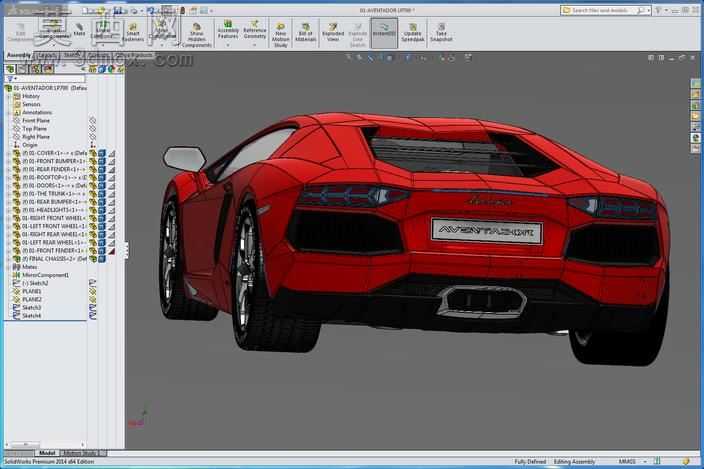The width and height of the screenshot is (704, 469).
Task: Open the DisplayManager tab
Action: coord(48,69)
